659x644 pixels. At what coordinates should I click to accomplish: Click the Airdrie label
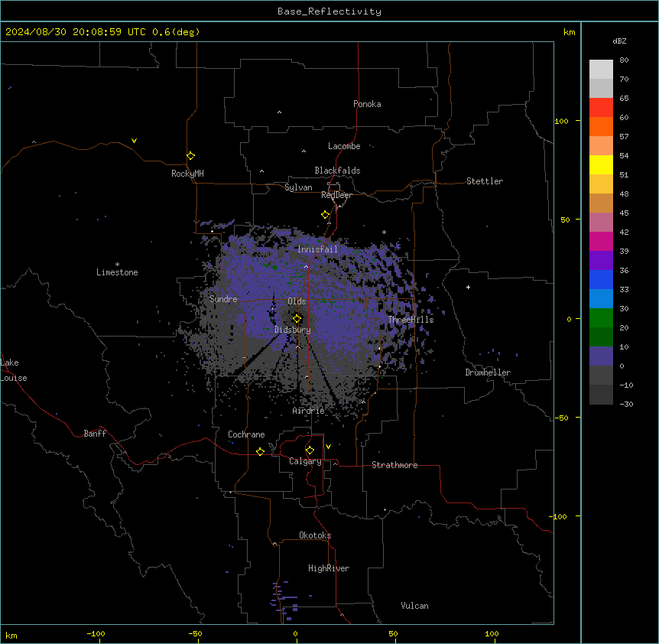[309, 411]
